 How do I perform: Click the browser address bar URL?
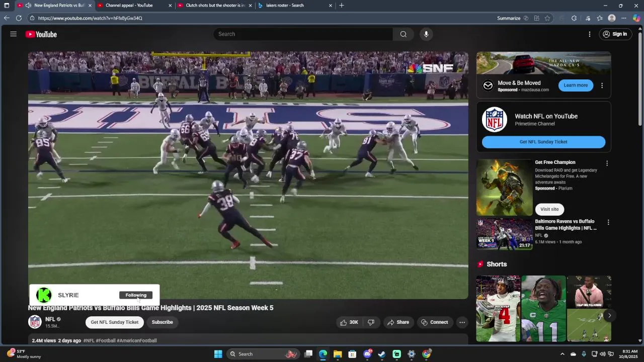click(x=90, y=18)
